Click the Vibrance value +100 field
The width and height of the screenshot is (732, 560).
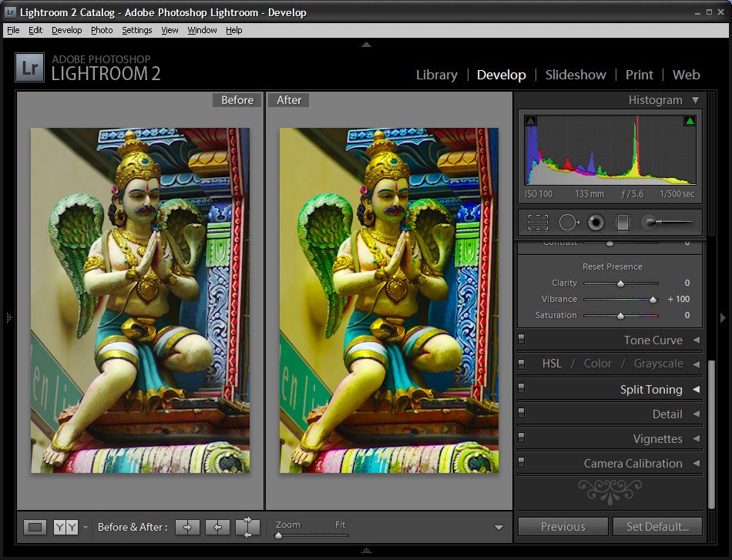(679, 299)
